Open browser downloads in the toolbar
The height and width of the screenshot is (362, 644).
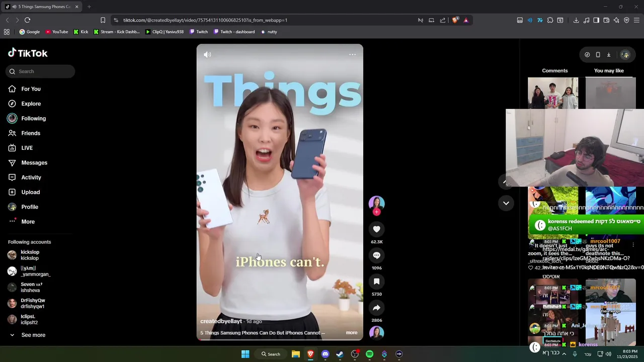(x=576, y=20)
